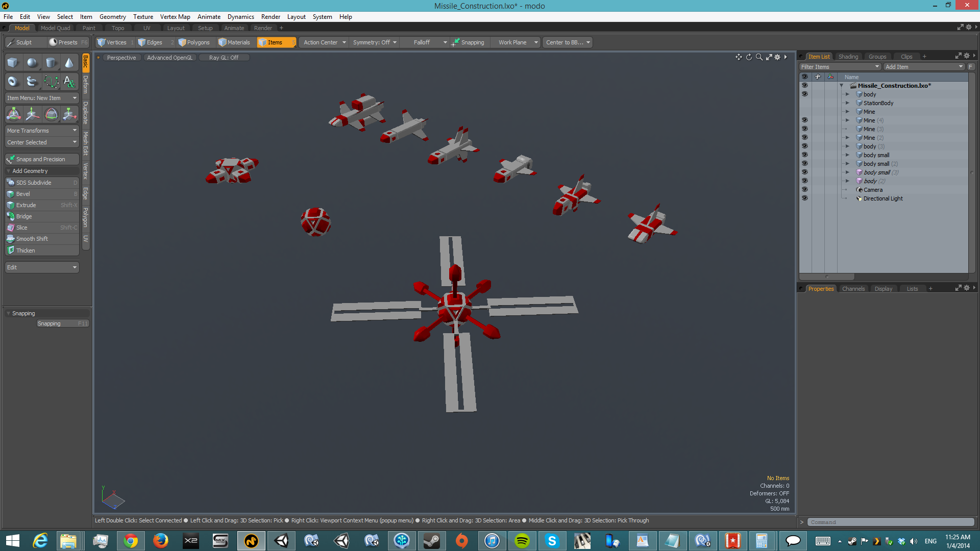Open the Add Item dropdown

(924, 67)
